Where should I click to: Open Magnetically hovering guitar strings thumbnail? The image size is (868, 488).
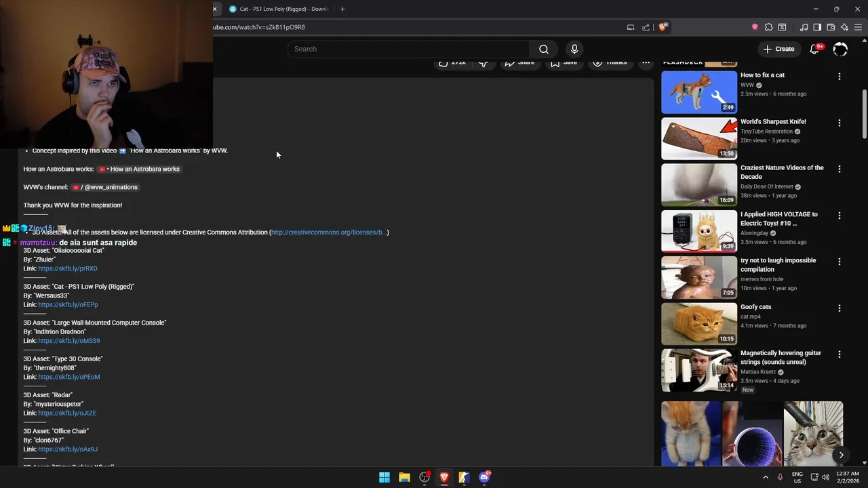tap(699, 370)
